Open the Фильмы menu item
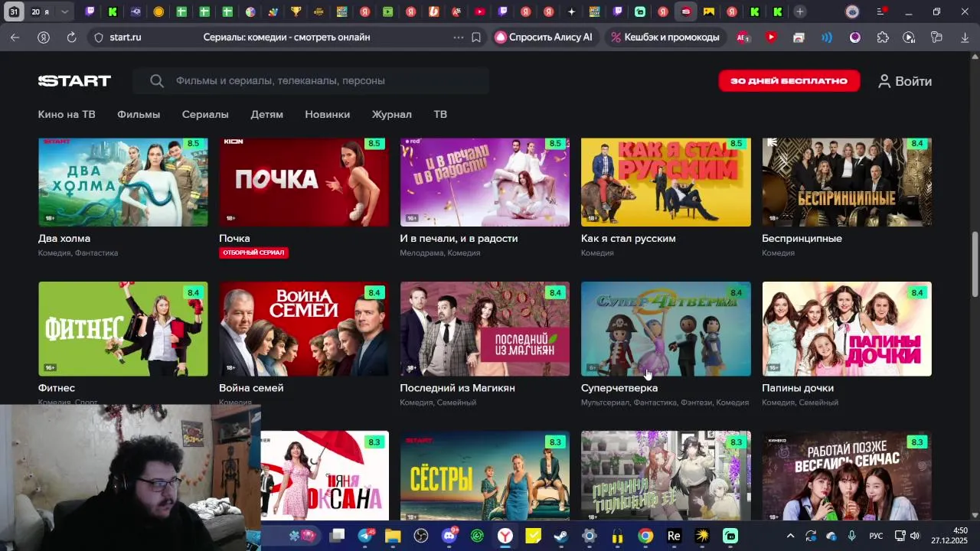The image size is (980, 551). 139,114
